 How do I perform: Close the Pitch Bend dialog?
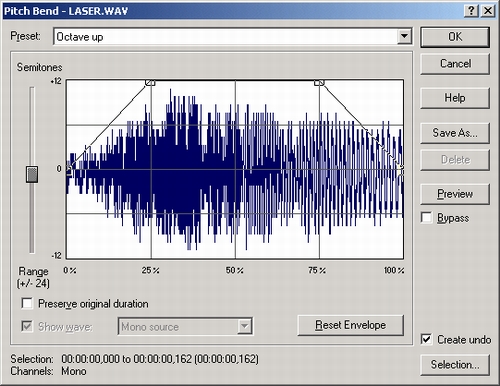click(x=488, y=11)
